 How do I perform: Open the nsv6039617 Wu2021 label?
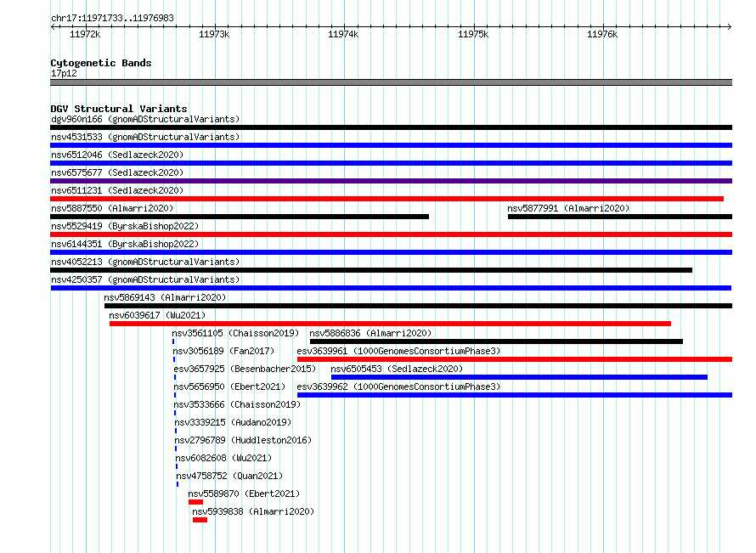pos(157,315)
